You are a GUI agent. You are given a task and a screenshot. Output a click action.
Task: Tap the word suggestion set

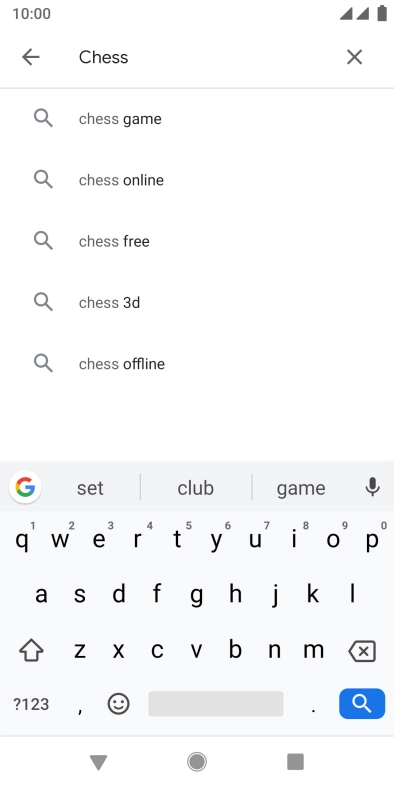coord(90,488)
